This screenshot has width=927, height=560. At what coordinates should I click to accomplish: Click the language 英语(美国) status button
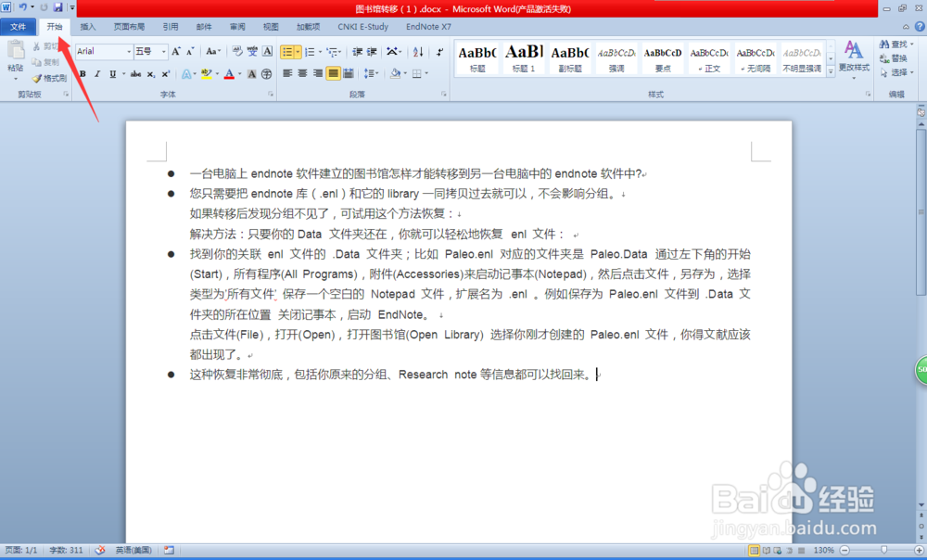[133, 550]
